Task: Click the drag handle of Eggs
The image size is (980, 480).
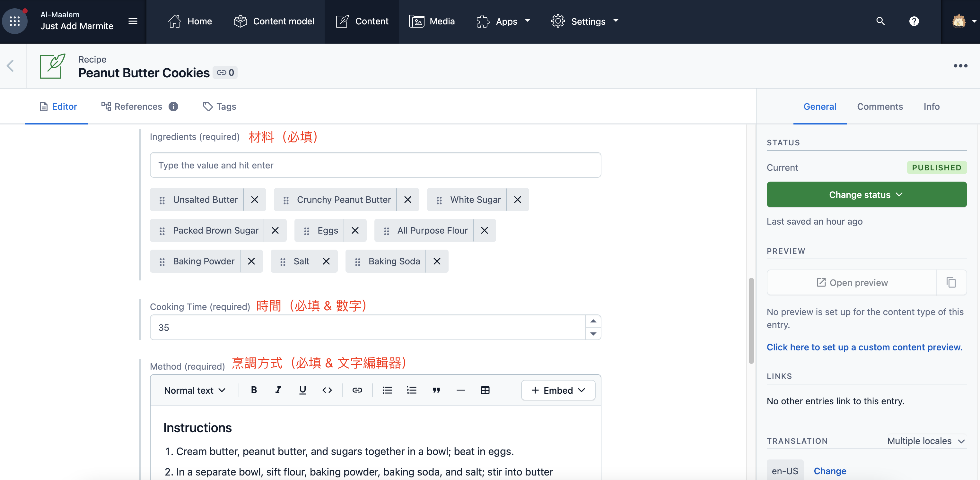Action: click(307, 231)
